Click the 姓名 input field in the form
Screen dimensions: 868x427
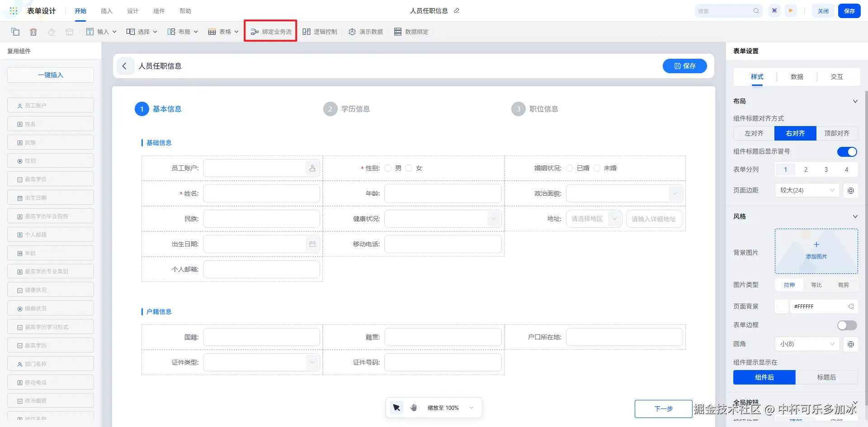point(261,193)
